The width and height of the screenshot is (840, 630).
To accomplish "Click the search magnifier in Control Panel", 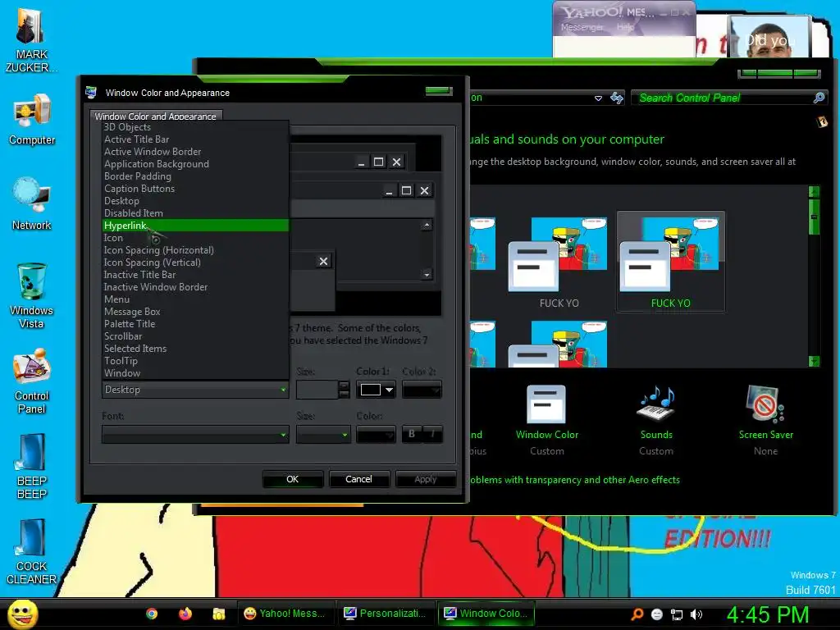I will pos(819,98).
